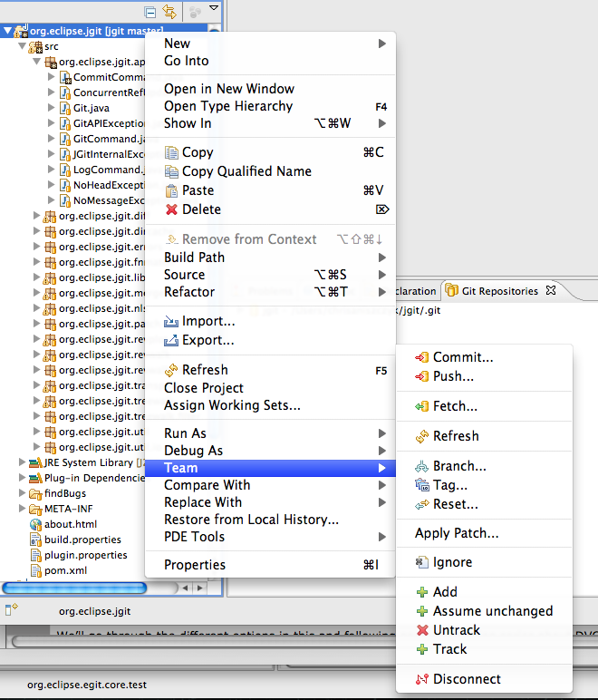The width and height of the screenshot is (598, 700).
Task: Open the Refactor submenu
Action: tap(270, 292)
